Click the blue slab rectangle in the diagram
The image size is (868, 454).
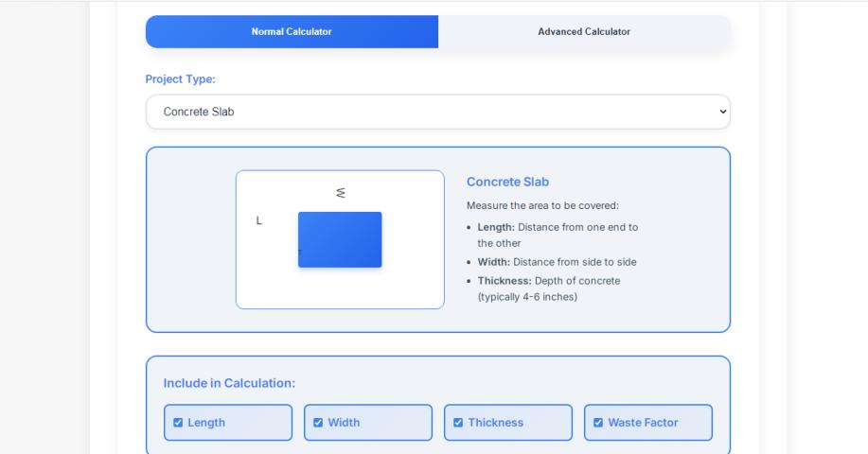[x=340, y=239]
